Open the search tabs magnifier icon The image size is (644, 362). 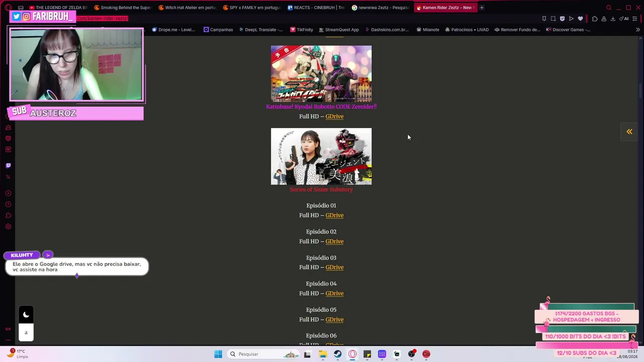(609, 8)
